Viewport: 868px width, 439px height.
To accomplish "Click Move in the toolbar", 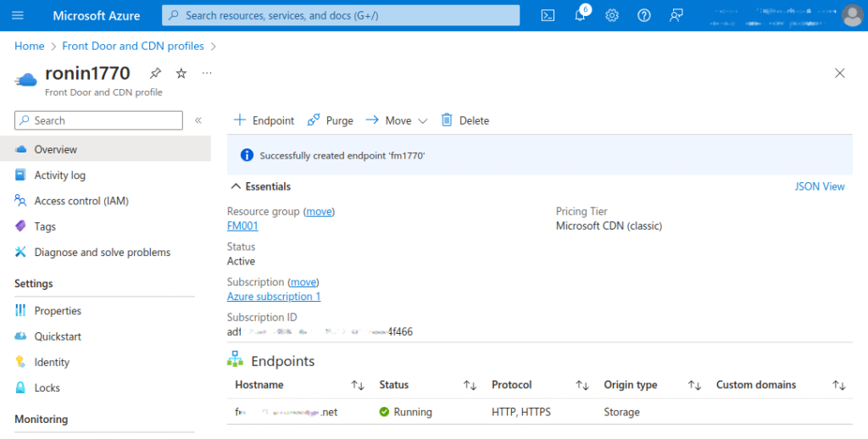I will coord(388,120).
